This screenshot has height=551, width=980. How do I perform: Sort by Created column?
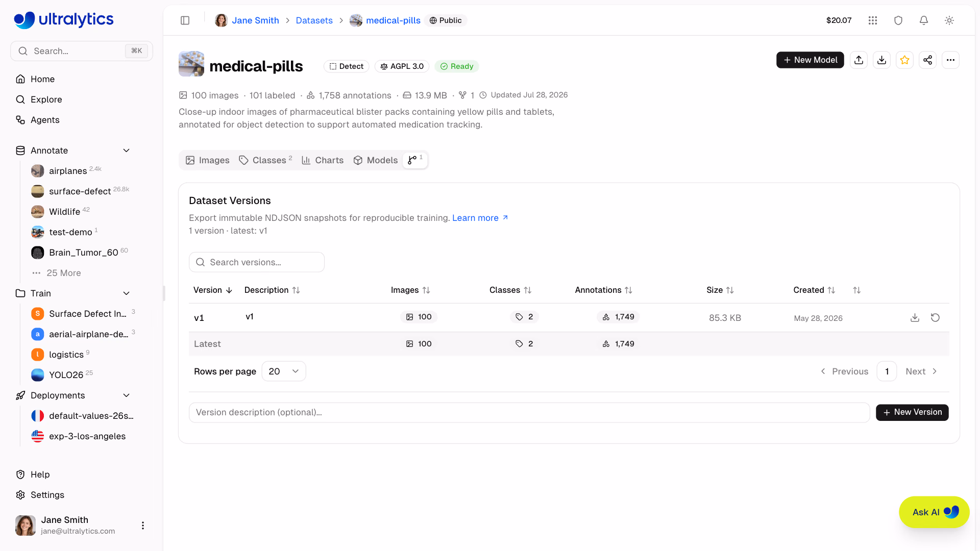tap(814, 290)
